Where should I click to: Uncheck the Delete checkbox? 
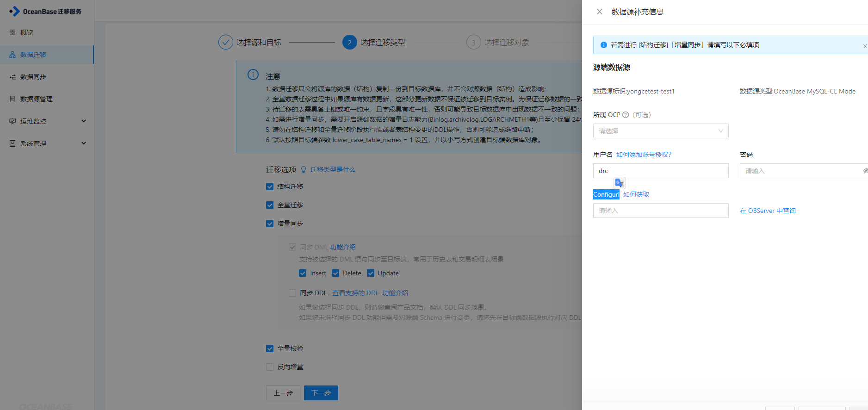(x=335, y=273)
